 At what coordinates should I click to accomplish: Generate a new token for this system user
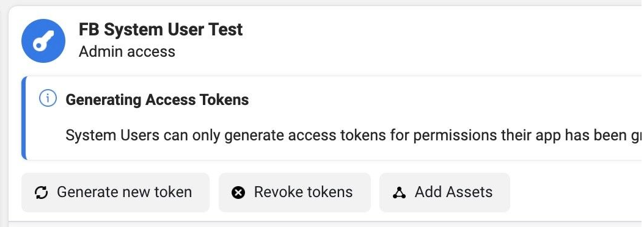coord(115,192)
